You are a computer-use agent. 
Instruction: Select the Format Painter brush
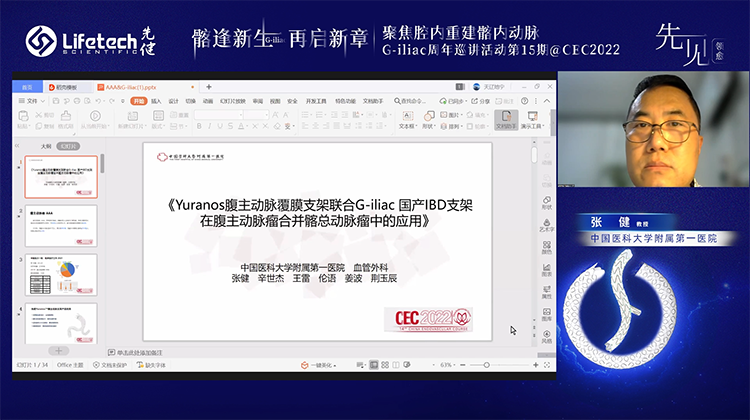coord(66,116)
